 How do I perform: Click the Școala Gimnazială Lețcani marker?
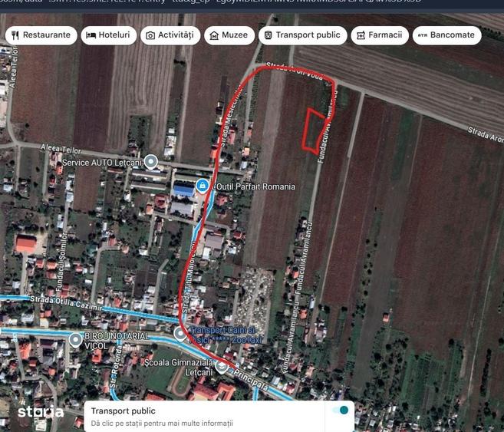click(222, 367)
